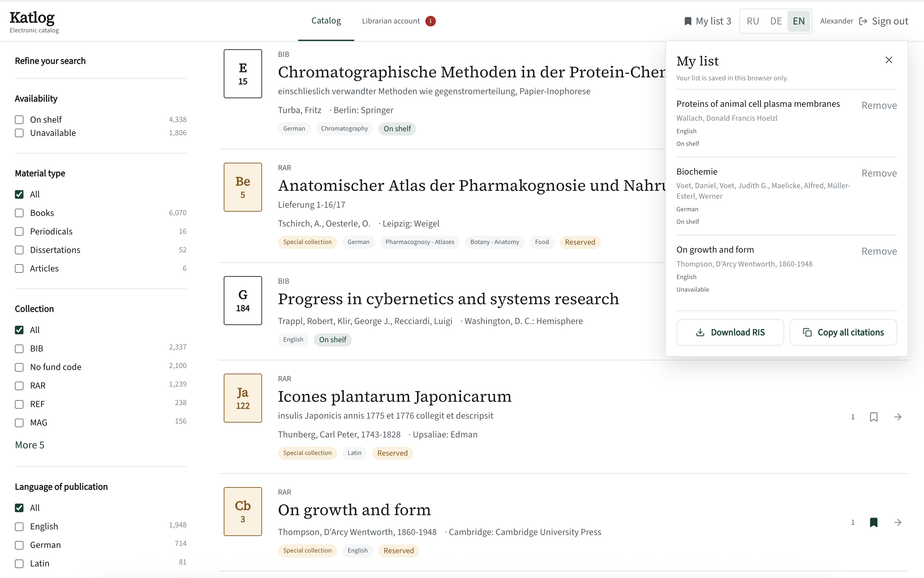
Task: Filter by Latin language
Action: click(x=19, y=563)
